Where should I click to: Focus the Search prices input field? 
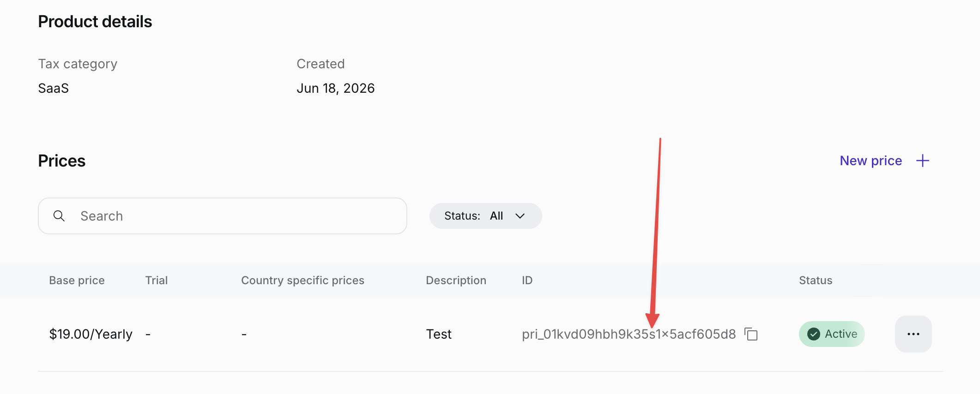pyautogui.click(x=223, y=216)
